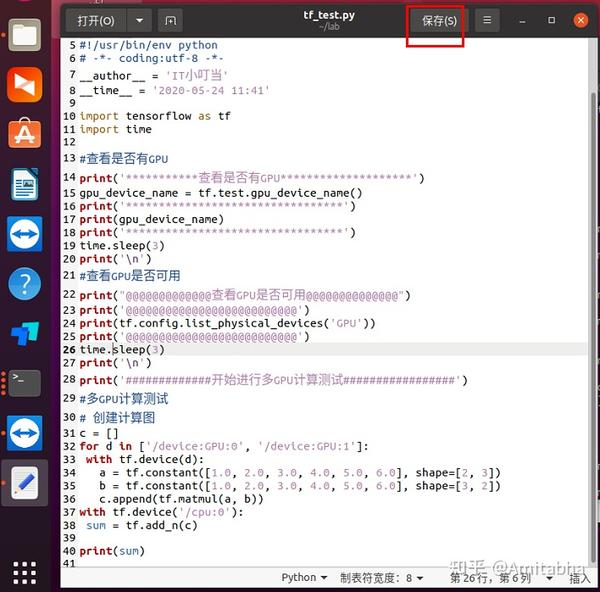Open cursor position dropdown arrow in statusbar
This screenshot has height=592, width=600.
pyautogui.click(x=549, y=578)
